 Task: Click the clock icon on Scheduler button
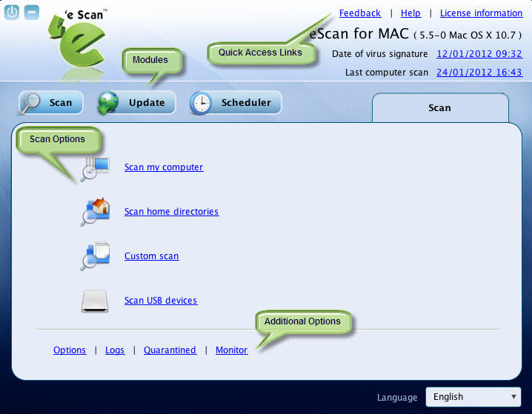(x=202, y=103)
